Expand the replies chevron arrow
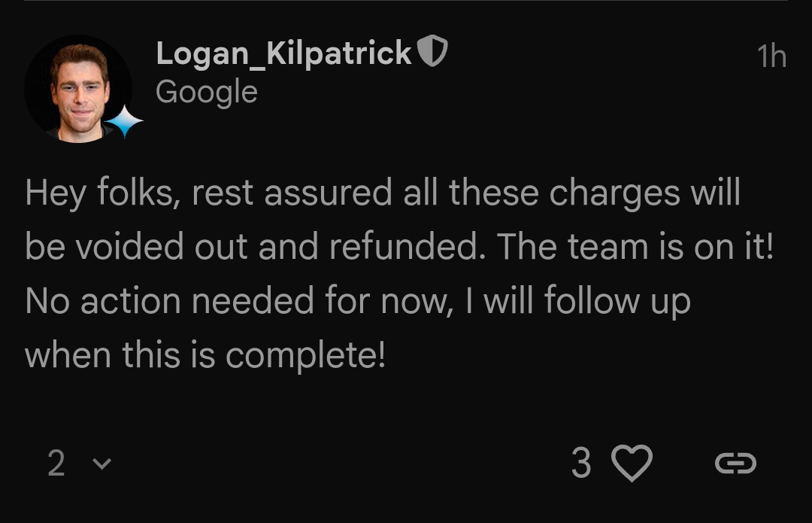Screen dimensions: 812x523 click(101, 464)
